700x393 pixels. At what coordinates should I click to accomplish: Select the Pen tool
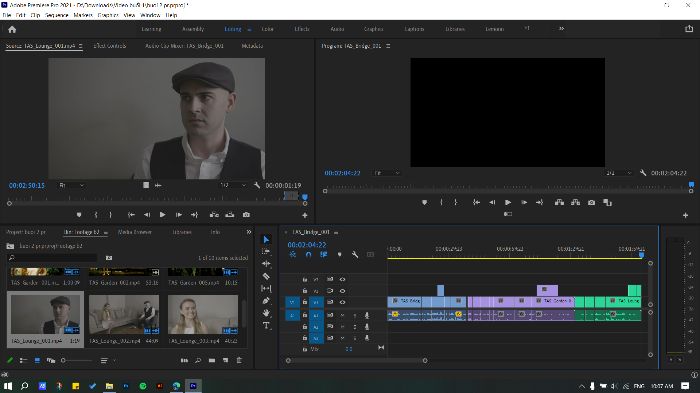tap(266, 301)
